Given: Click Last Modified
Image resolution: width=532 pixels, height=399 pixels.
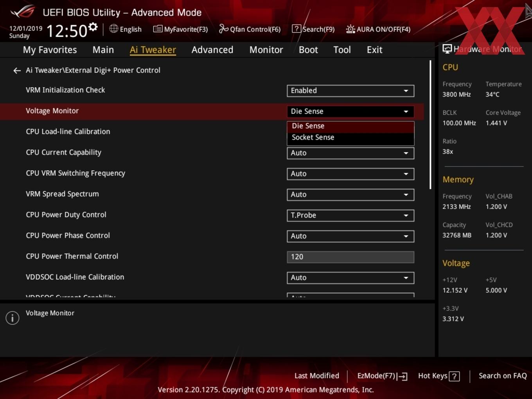Looking at the screenshot, I should click(316, 376).
